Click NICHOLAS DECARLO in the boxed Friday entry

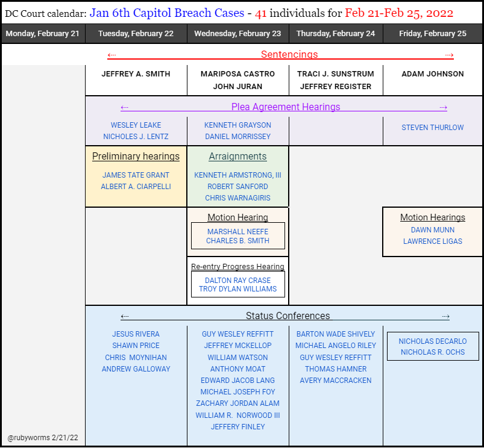point(432,341)
